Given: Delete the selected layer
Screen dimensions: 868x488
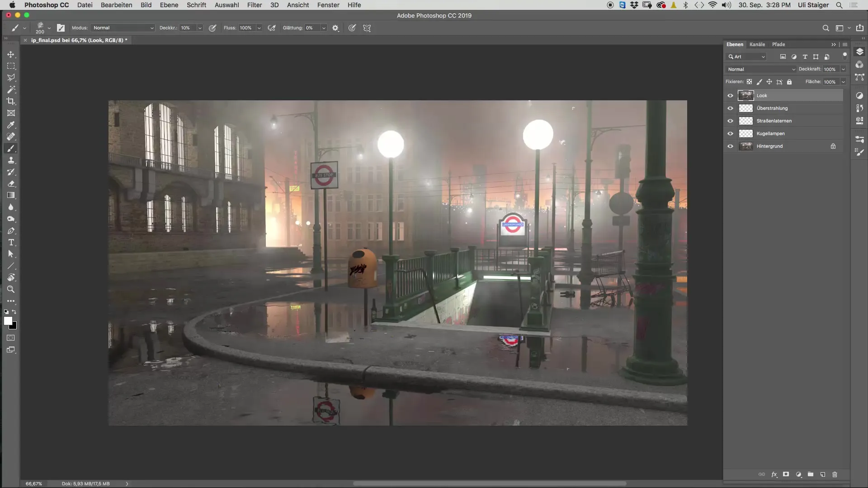Looking at the screenshot, I should coord(835,474).
